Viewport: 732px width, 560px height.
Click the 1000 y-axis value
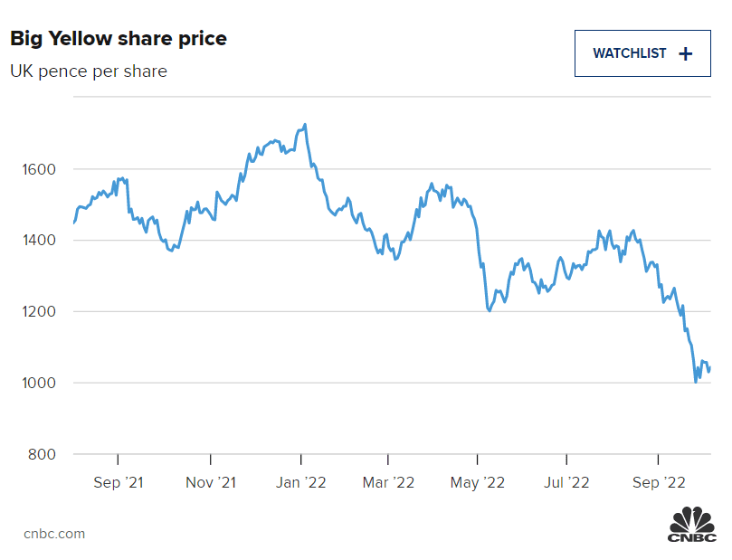pyautogui.click(x=39, y=383)
